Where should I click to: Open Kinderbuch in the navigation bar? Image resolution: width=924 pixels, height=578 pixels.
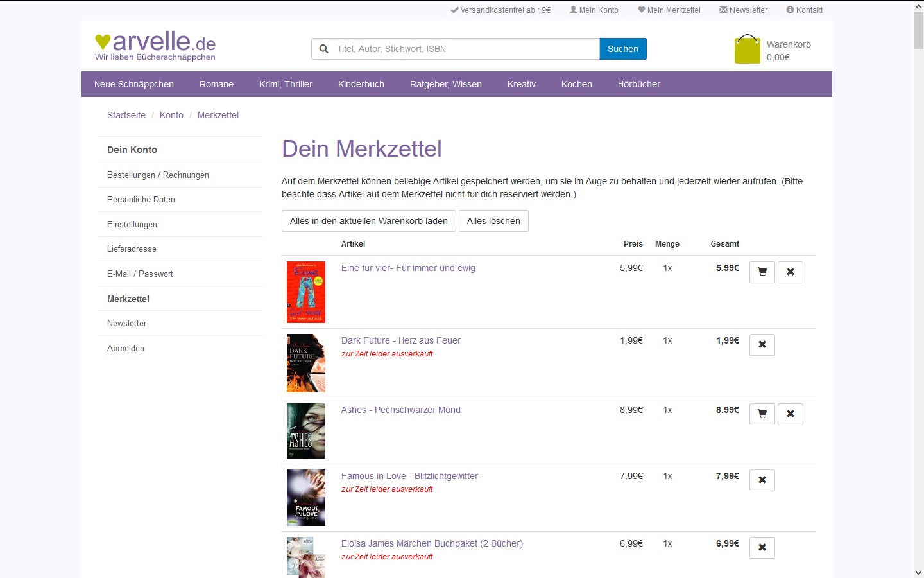361,84
